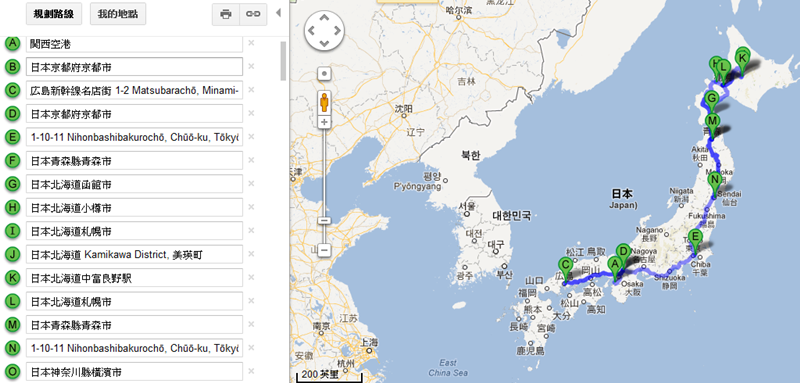Screen dimensions: 800x383
Task: Click destination F input 日本青森縣青森市
Action: [134, 161]
